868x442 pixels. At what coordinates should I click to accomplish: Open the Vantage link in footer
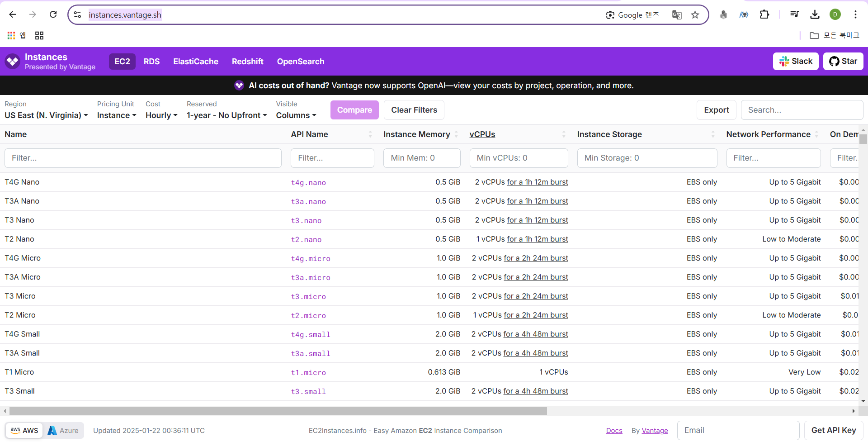point(655,431)
